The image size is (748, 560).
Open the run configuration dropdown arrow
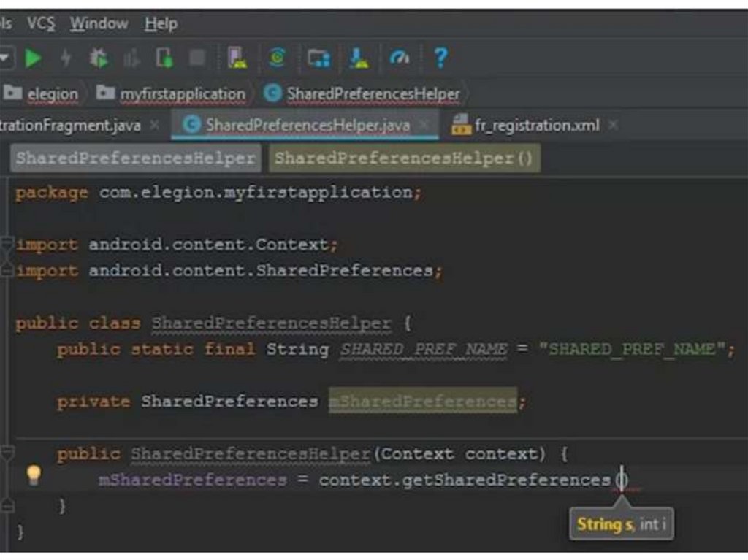6,58
